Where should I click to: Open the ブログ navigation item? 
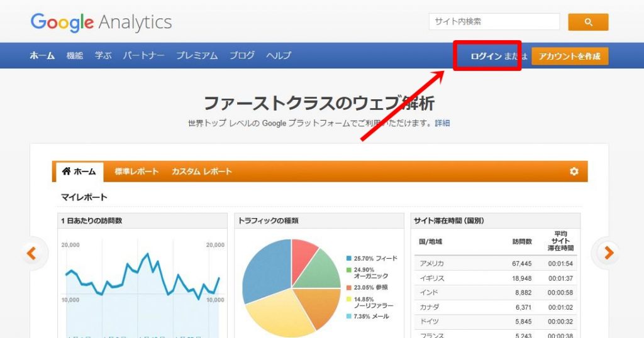242,55
